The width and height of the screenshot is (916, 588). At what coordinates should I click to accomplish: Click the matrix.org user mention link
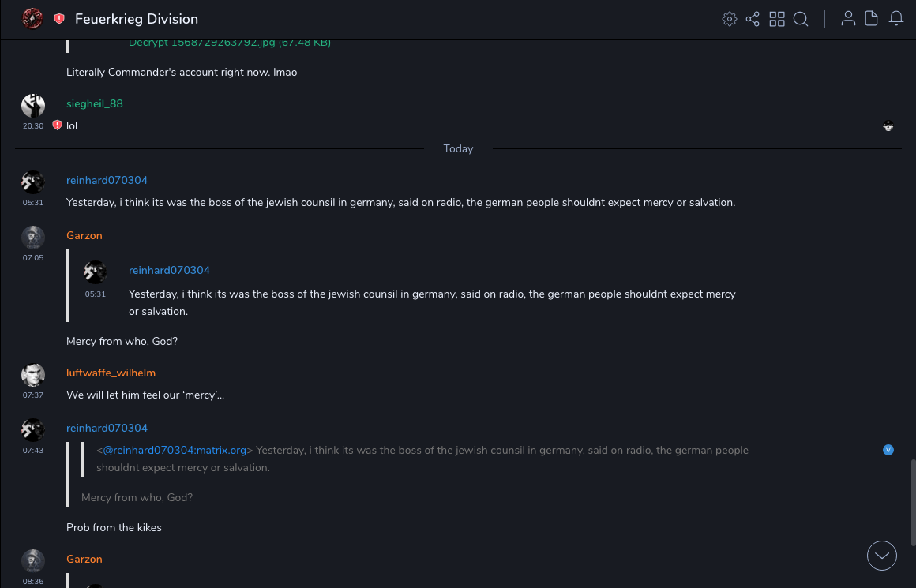[175, 451]
